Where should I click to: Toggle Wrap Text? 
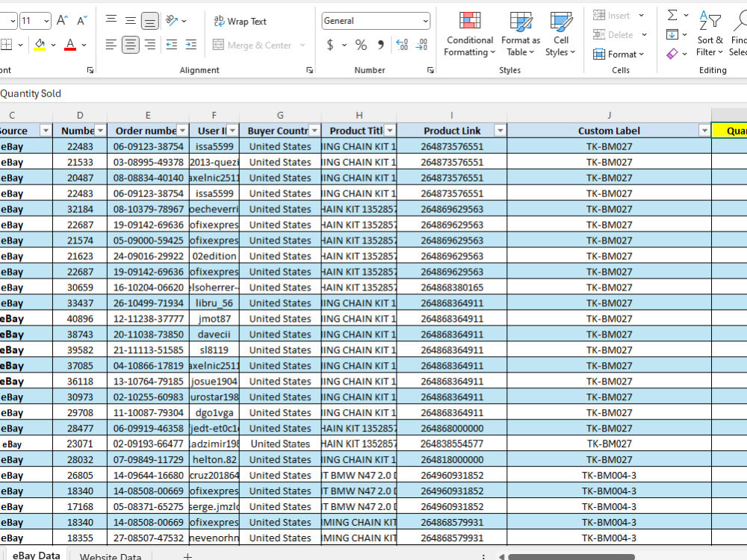[x=240, y=21]
